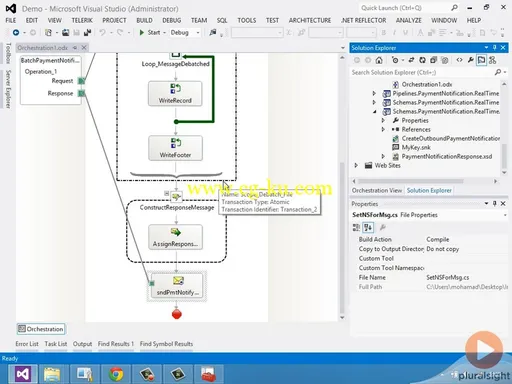Viewport: 512px width, 384px height.
Task: Click the Orchestration designer view button
Action: point(41,329)
